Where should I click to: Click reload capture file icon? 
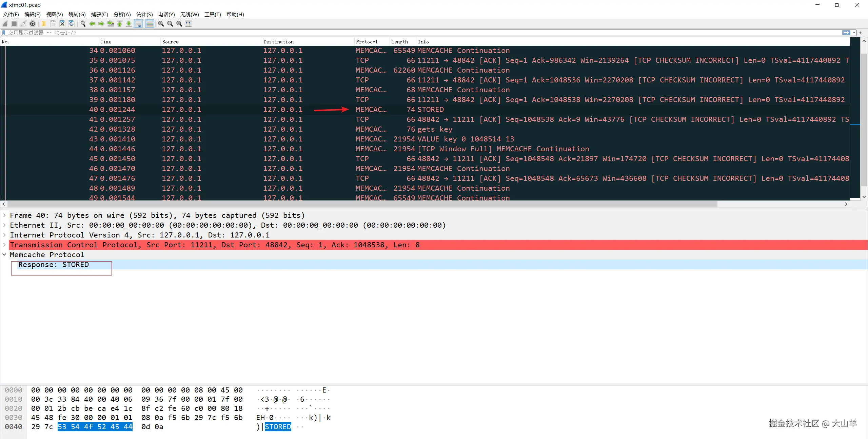[x=72, y=24]
